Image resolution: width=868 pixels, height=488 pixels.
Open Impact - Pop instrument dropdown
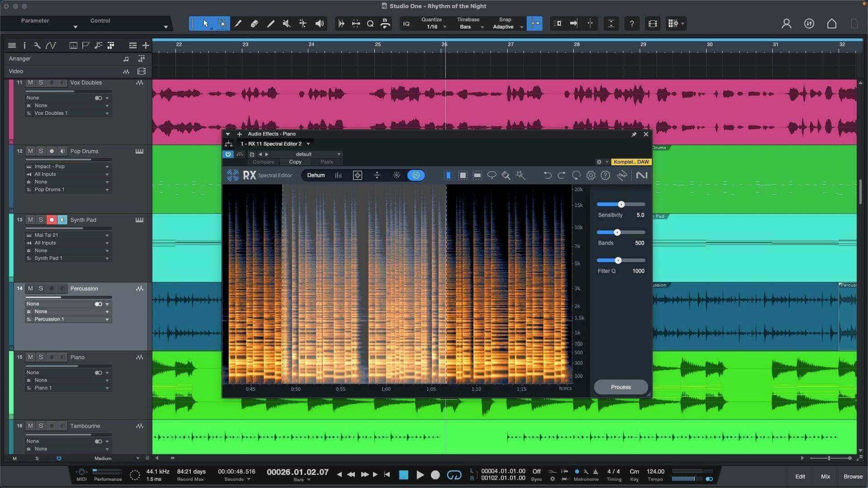[68, 167]
